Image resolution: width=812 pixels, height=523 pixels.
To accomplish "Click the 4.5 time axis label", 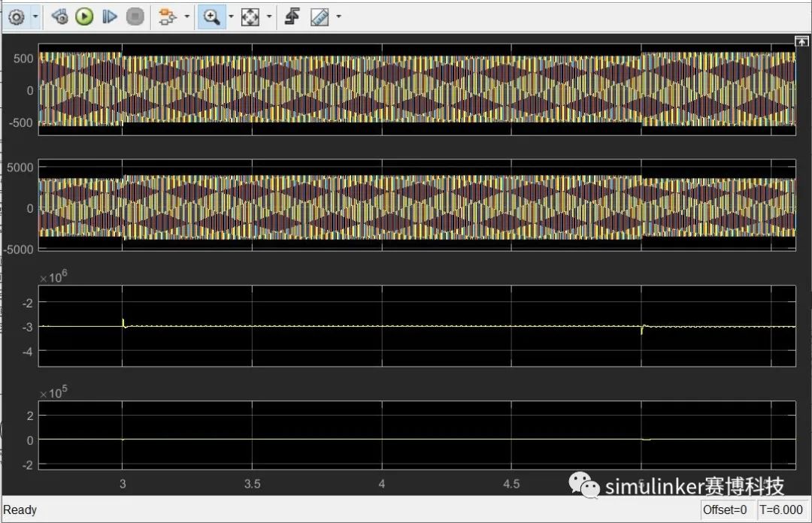I will [x=511, y=484].
